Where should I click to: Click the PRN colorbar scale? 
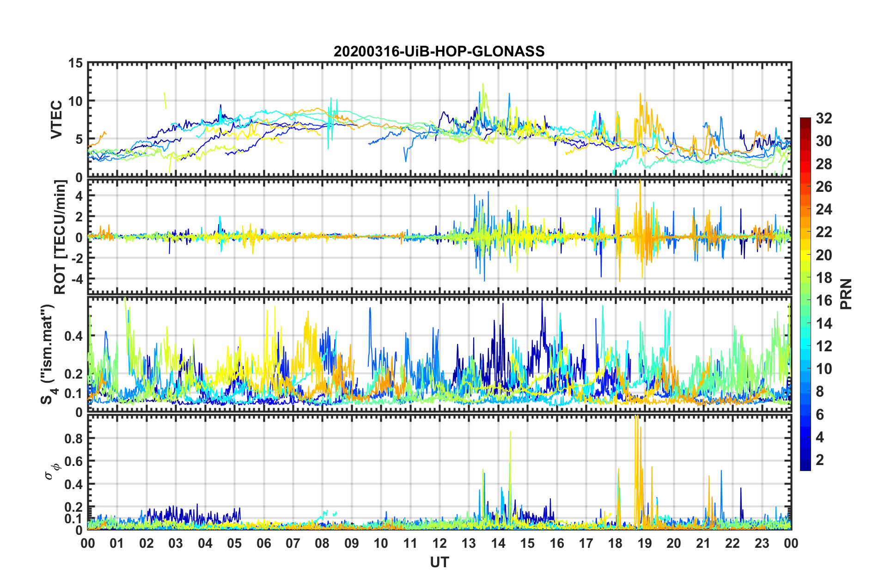click(x=806, y=294)
